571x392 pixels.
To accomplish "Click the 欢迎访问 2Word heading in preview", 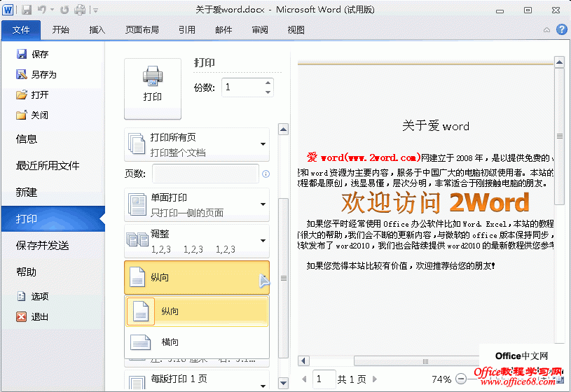I will coord(436,202).
